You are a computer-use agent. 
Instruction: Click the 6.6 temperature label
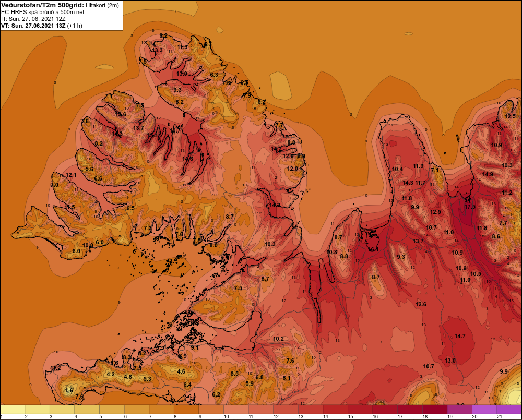coord(98,178)
